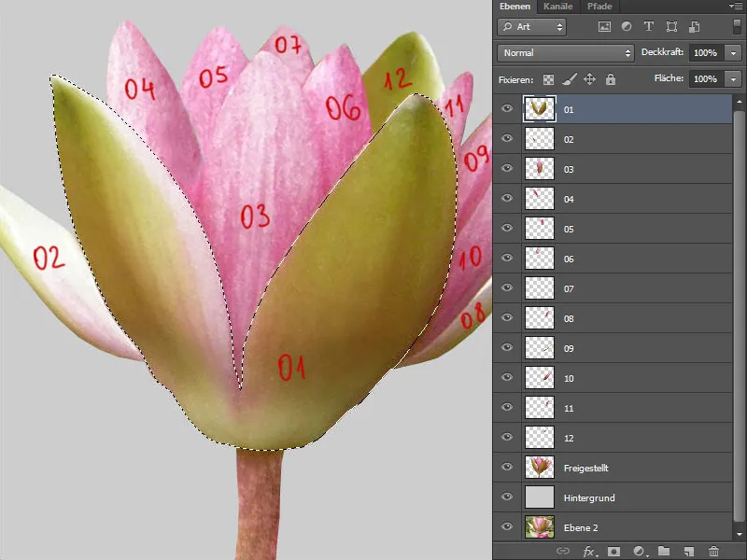Delete the selected layer via trash icon
The width and height of the screenshot is (747, 560).
[x=712, y=553]
